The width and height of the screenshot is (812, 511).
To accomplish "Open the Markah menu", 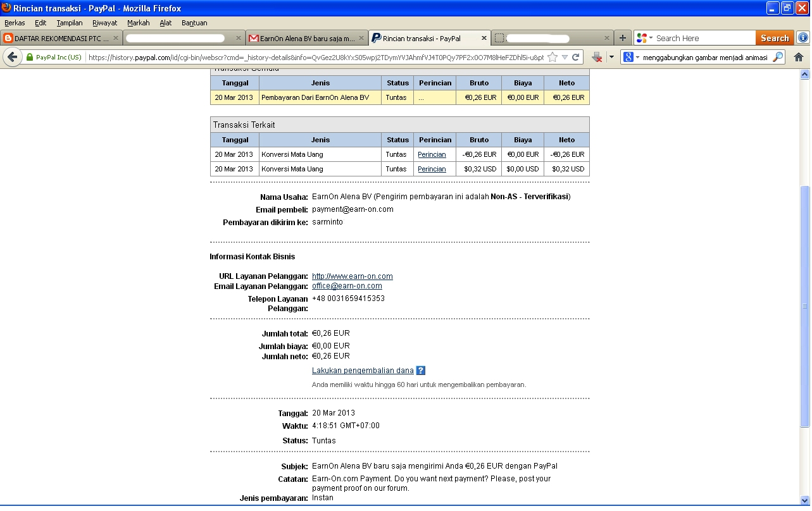I will (139, 23).
